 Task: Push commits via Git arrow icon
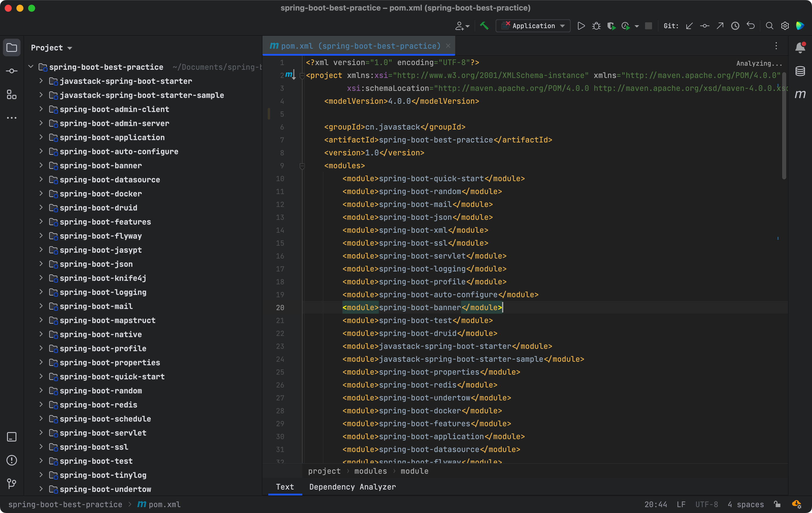(x=720, y=26)
